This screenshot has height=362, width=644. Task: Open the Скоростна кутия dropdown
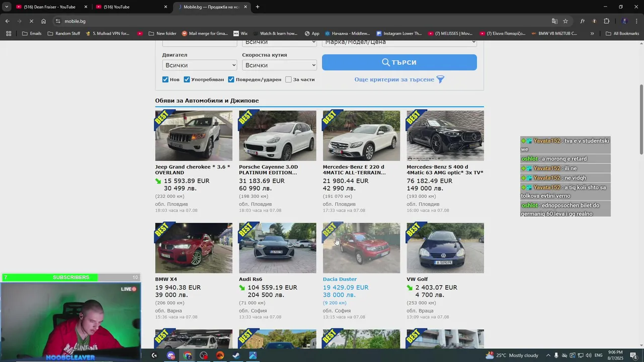pos(279,65)
